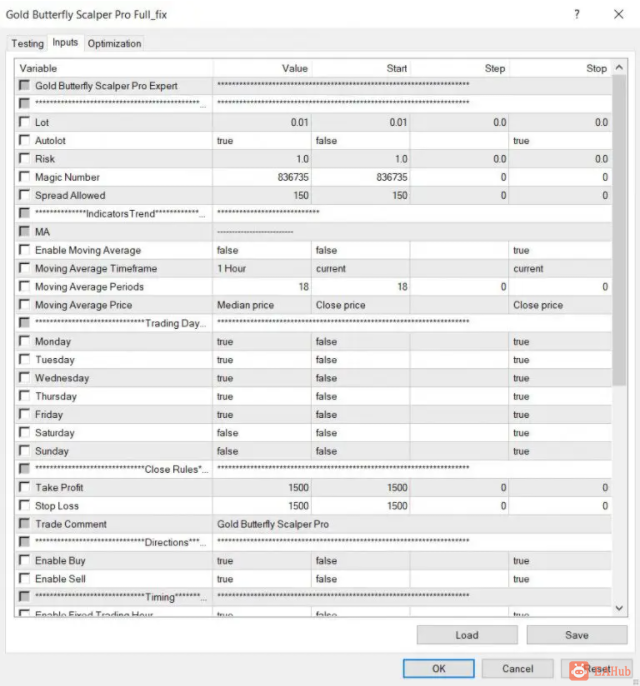Select the IndicatorsTrend separator row
640x686 pixels.
coord(313,214)
